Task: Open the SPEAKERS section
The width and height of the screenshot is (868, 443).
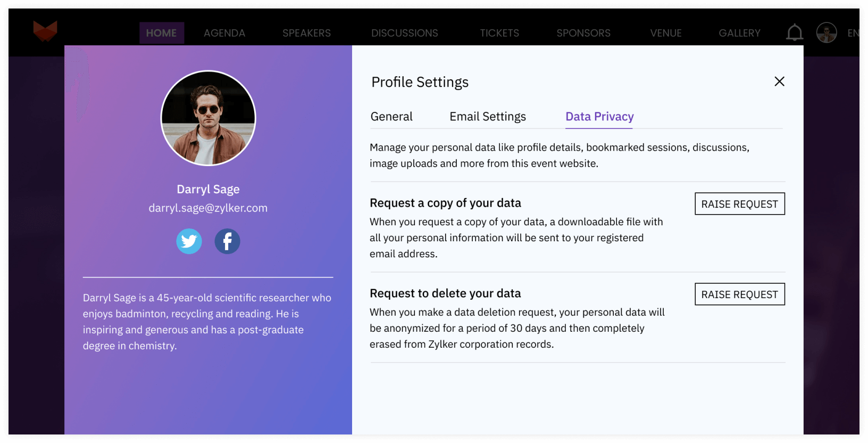Action: click(x=306, y=32)
